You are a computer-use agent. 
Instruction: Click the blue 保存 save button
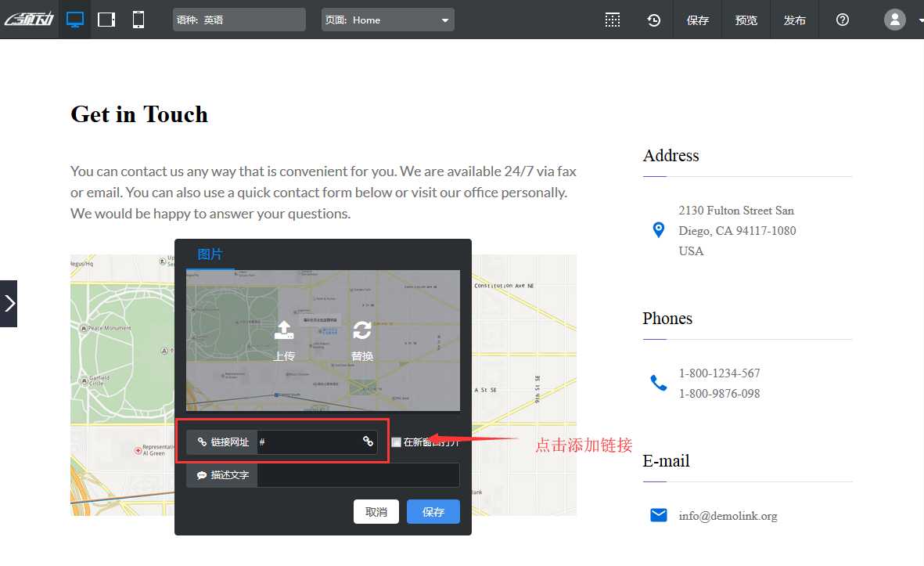coord(433,511)
